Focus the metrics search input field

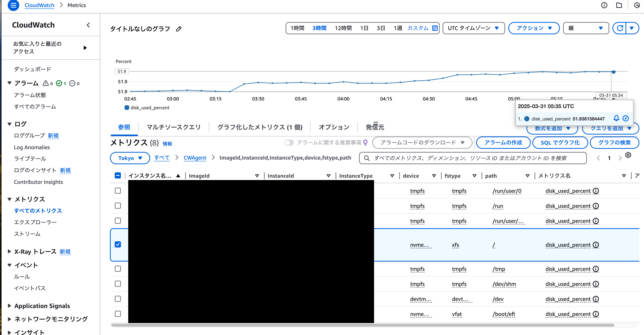(x=473, y=158)
